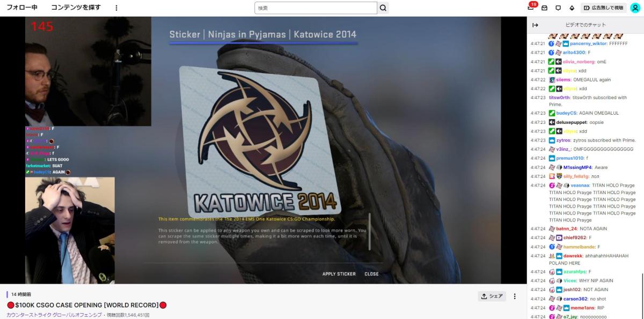
Task: Click the 広告無しで視聴 ad-free button
Action: click(x=604, y=8)
